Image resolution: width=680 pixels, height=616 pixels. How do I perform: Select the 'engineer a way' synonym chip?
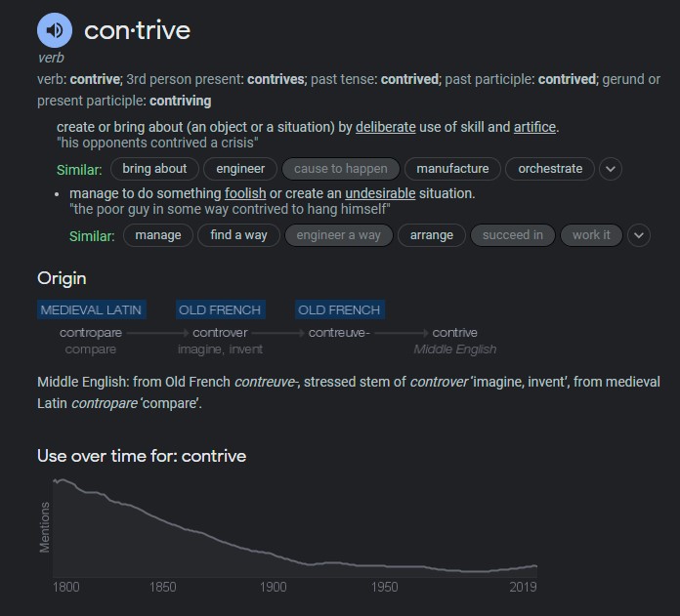coord(339,235)
